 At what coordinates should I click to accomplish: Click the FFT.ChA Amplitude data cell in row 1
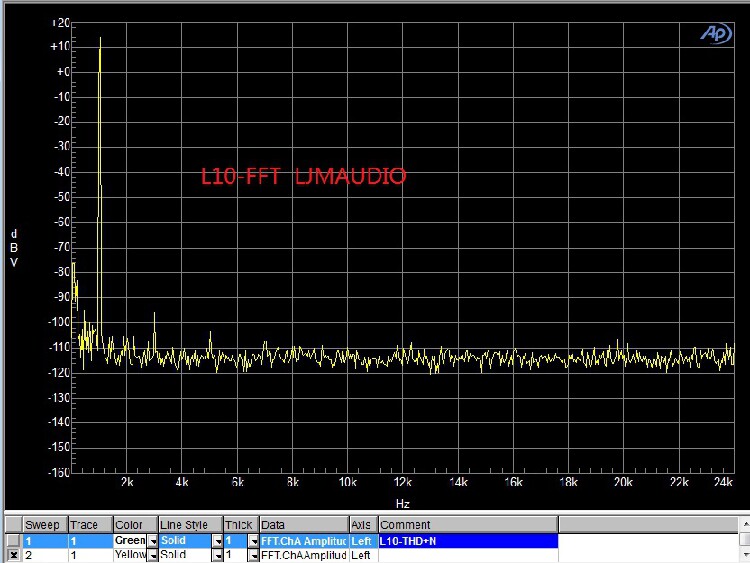click(304, 541)
